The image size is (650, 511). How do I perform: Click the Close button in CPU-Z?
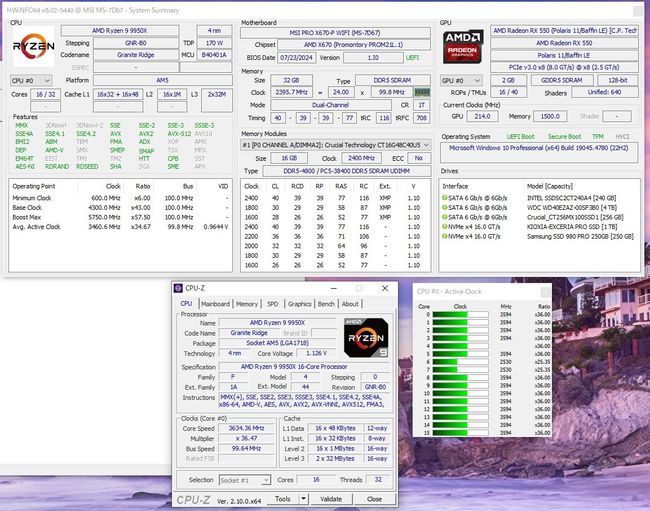pos(374,499)
